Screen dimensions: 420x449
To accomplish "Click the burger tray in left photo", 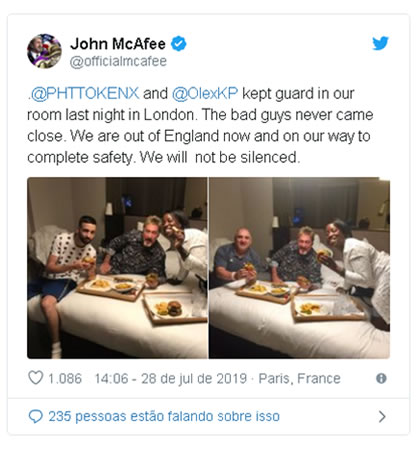I will [175, 309].
